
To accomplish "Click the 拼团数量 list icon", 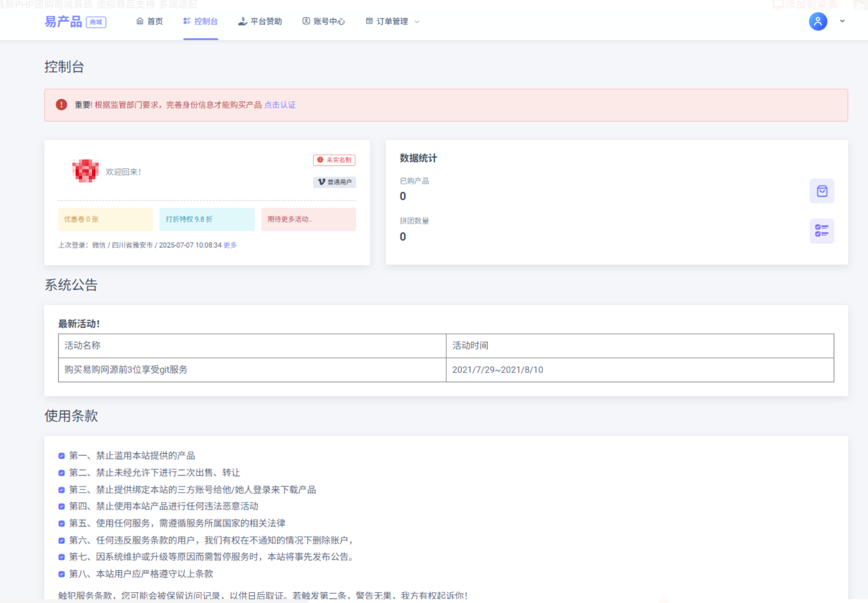I will [821, 231].
